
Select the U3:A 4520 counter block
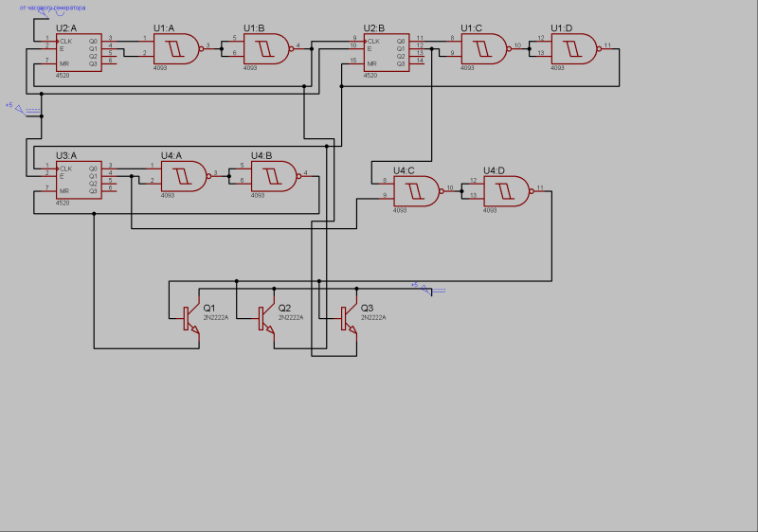[x=79, y=180]
